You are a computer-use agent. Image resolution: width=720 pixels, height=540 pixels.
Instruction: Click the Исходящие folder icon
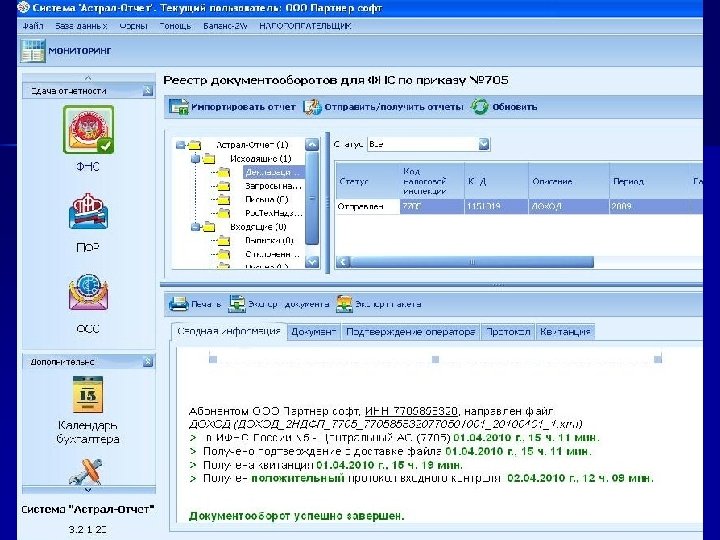[x=209, y=159]
